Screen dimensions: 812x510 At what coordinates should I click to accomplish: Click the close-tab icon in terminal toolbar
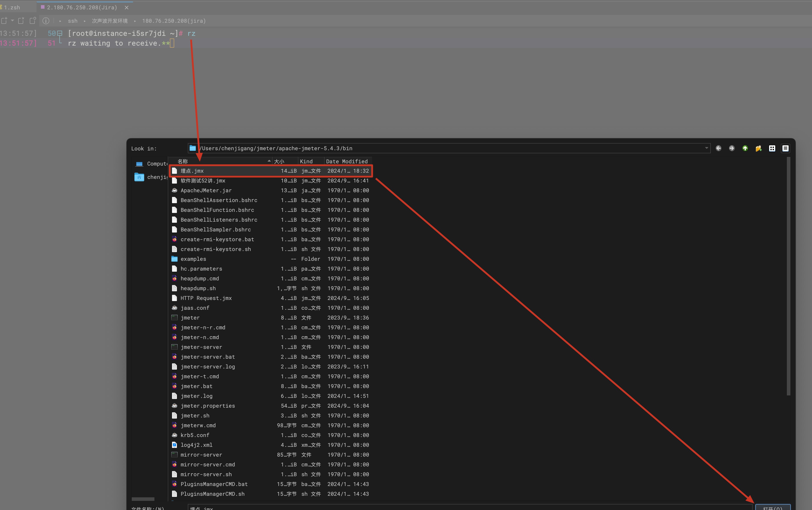[21, 20]
